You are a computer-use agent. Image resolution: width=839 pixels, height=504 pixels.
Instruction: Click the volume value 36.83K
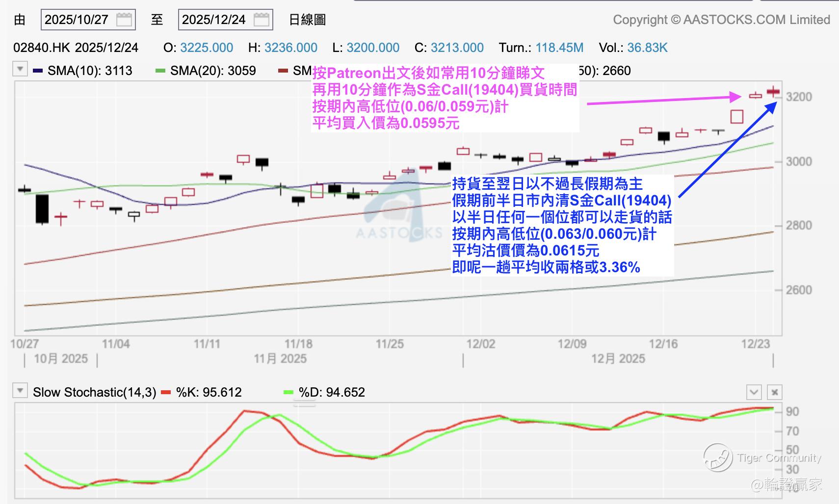(648, 48)
